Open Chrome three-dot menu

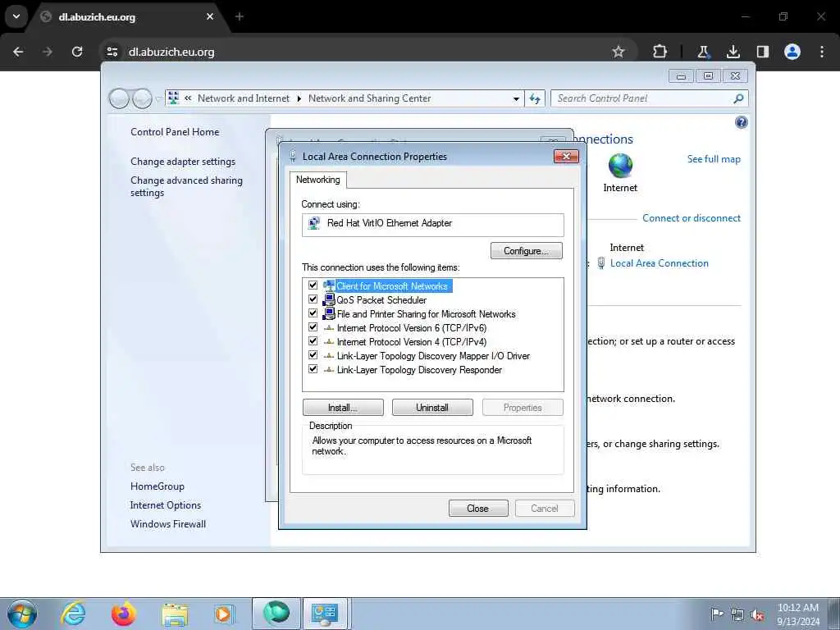point(822,52)
